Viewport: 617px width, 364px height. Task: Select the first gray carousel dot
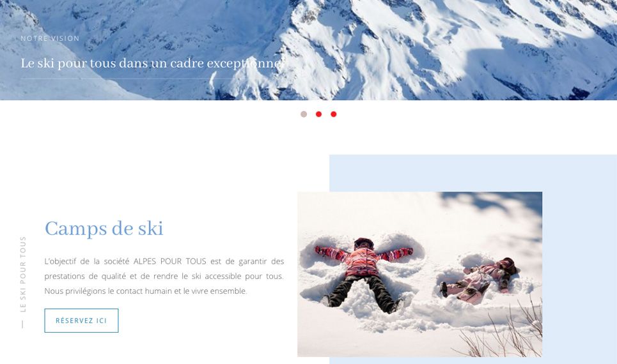coord(303,114)
